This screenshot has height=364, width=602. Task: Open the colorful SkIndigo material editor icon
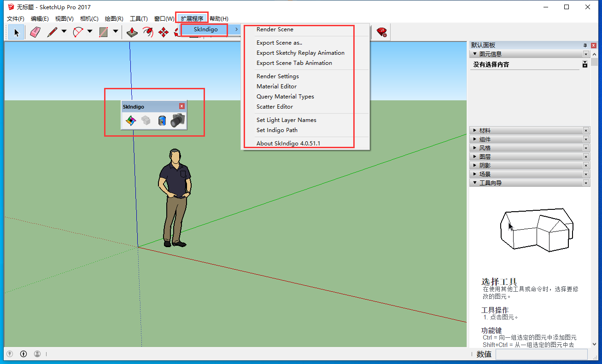(131, 121)
